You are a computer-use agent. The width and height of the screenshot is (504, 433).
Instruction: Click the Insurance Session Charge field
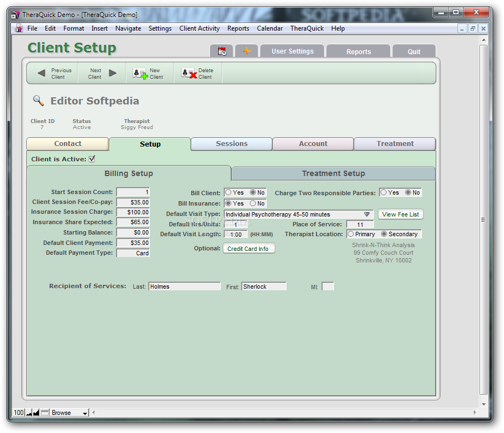click(133, 212)
